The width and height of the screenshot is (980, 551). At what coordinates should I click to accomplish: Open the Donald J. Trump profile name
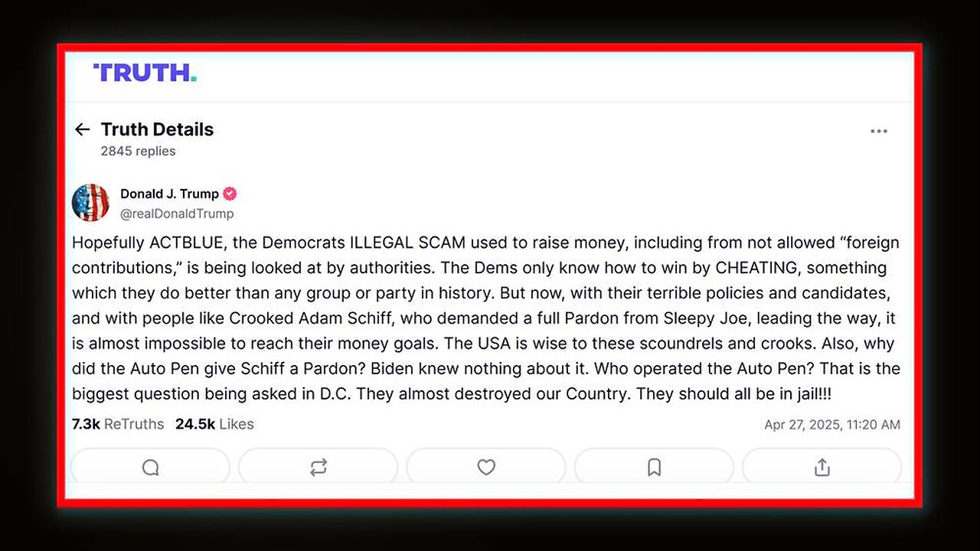coord(169,194)
